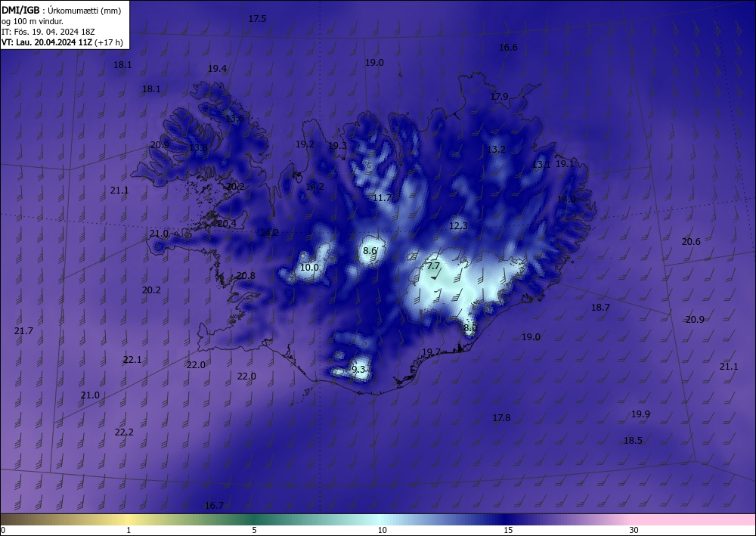Select the 19.3 value label
The height and width of the screenshot is (536, 756).
pos(337,146)
